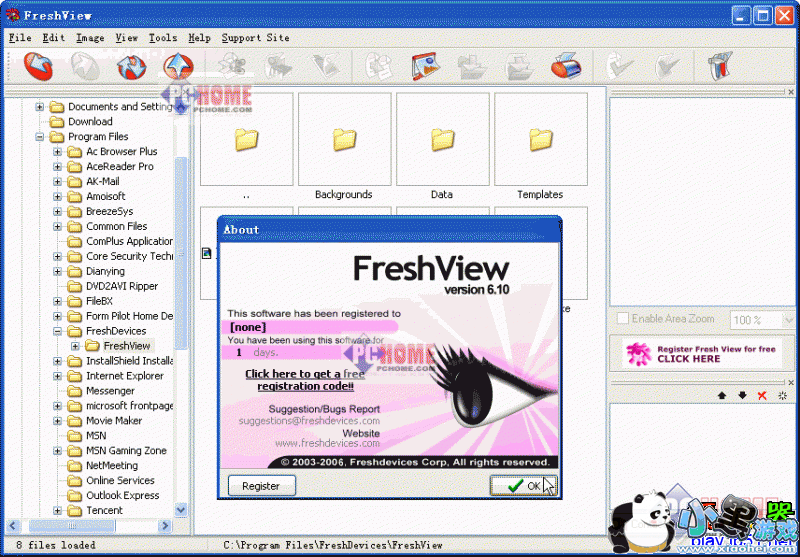Go up one folder with the Up arrow icon
The image size is (800, 557).
pos(179,66)
